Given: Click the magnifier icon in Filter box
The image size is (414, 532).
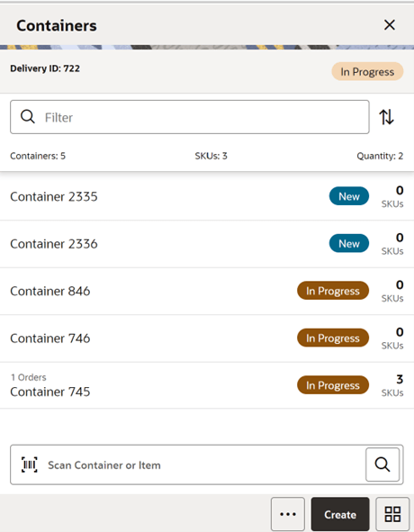Looking at the screenshot, I should tap(28, 117).
